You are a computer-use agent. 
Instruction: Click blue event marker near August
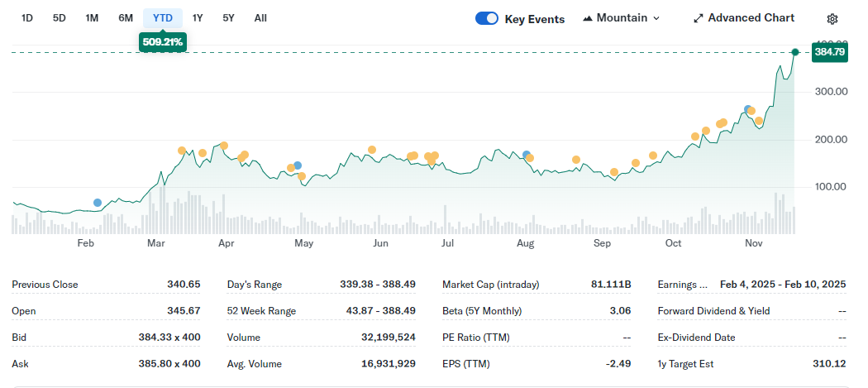(526, 155)
